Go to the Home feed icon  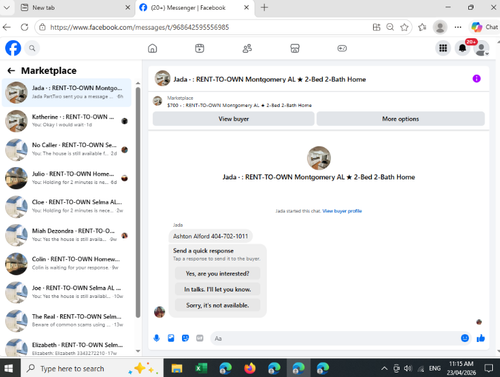[x=152, y=49]
